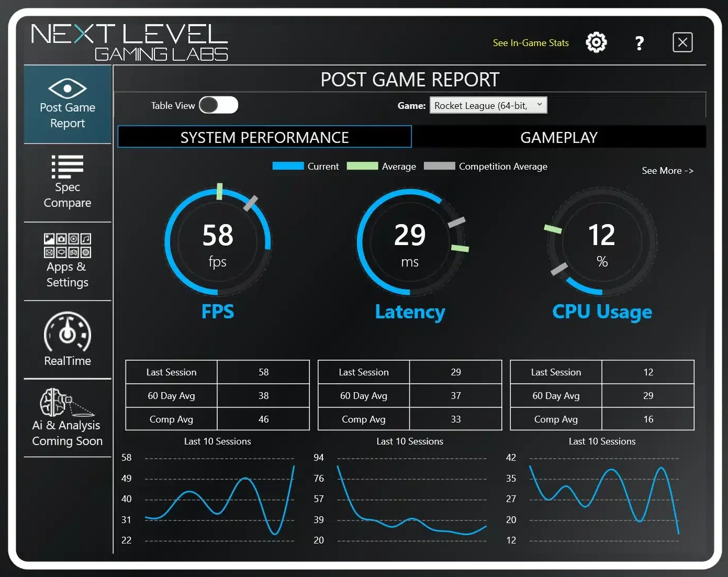
Task: Open Apps & Settings grid icon
Action: tap(68, 246)
